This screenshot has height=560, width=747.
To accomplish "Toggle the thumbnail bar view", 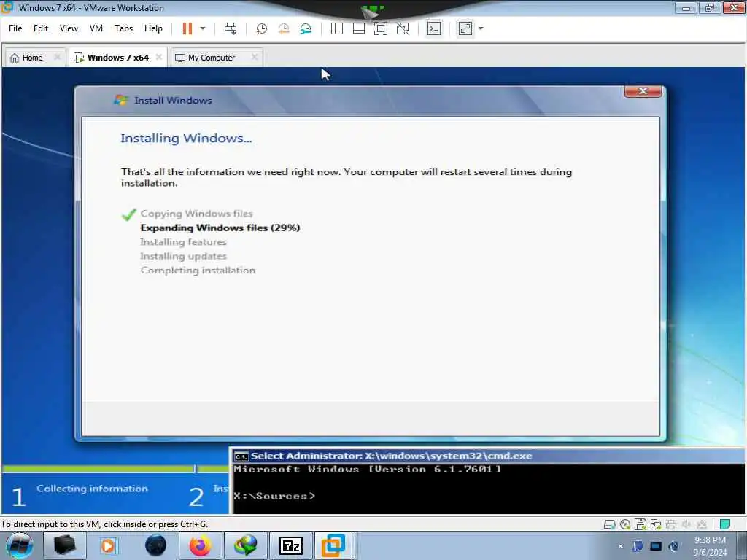I will pyautogui.click(x=359, y=28).
